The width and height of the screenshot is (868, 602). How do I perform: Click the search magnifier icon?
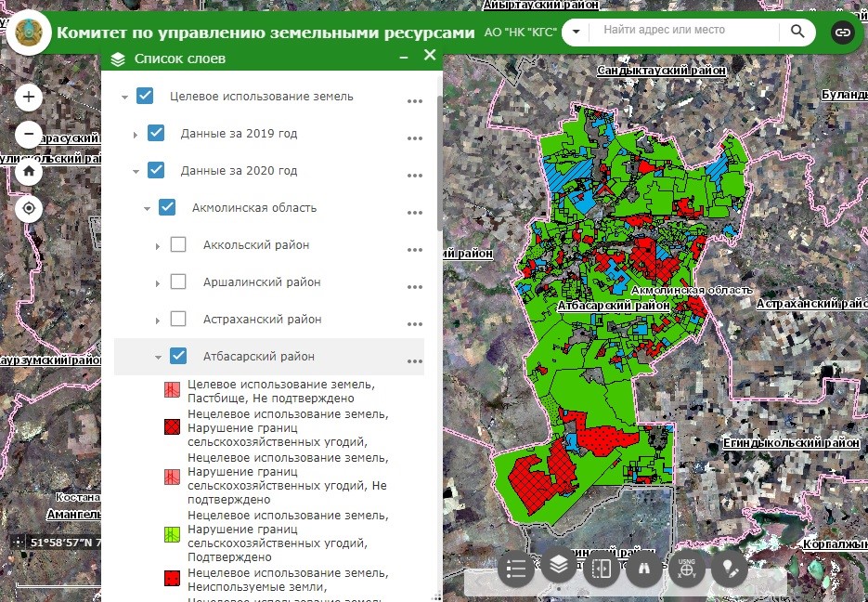click(797, 31)
